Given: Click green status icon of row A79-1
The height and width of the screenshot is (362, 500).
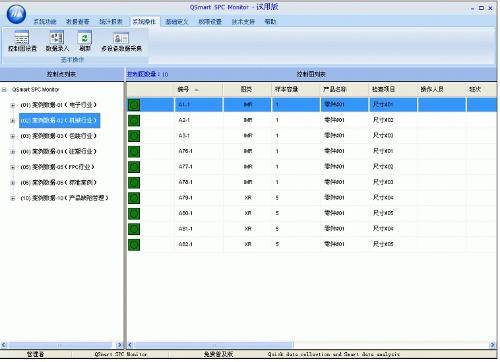Looking at the screenshot, I should tap(134, 198).
